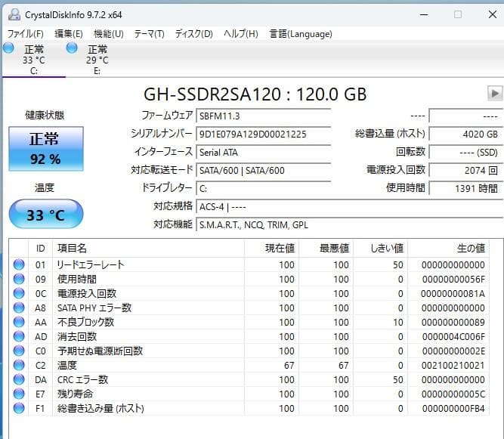Click current value 67 in 温度 row

pos(289,366)
